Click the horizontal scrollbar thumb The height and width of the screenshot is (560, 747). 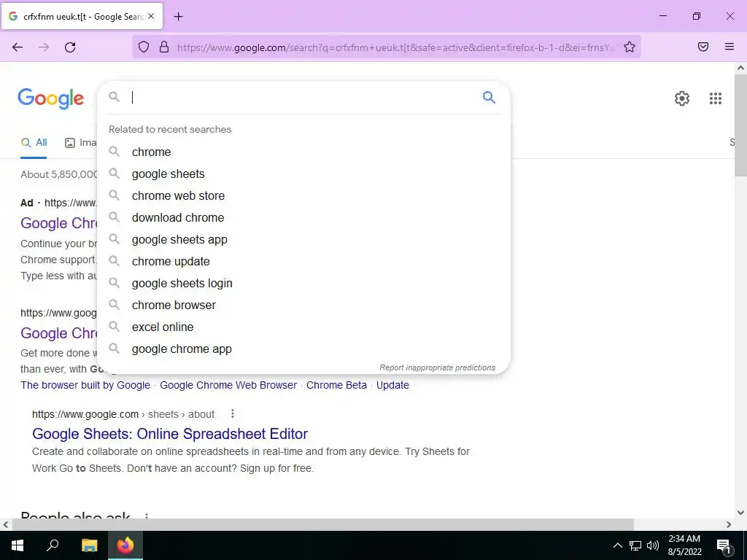coord(322,524)
